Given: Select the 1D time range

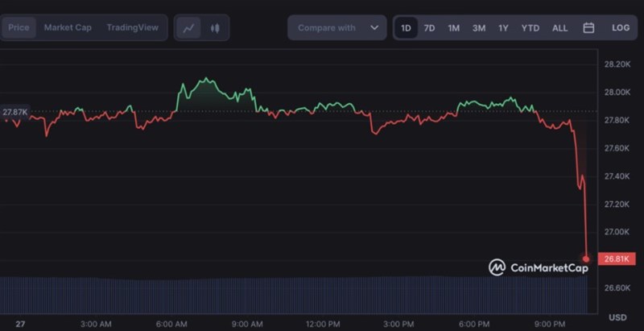Looking at the screenshot, I should [406, 27].
